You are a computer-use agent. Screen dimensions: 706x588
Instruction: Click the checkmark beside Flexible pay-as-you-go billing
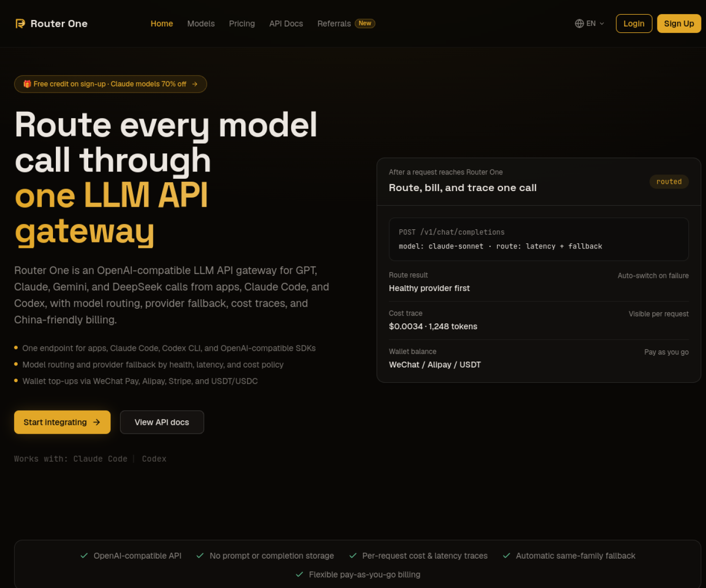pos(300,574)
